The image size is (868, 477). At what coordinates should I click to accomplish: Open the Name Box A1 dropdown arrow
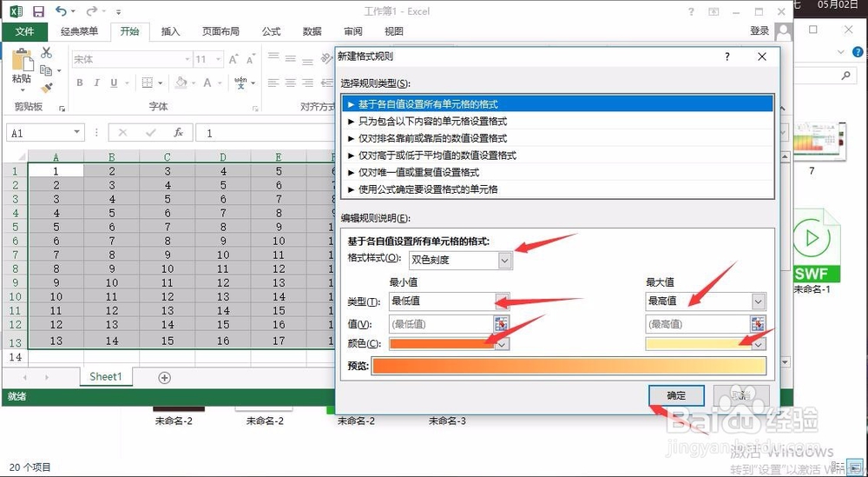pyautogui.click(x=76, y=133)
